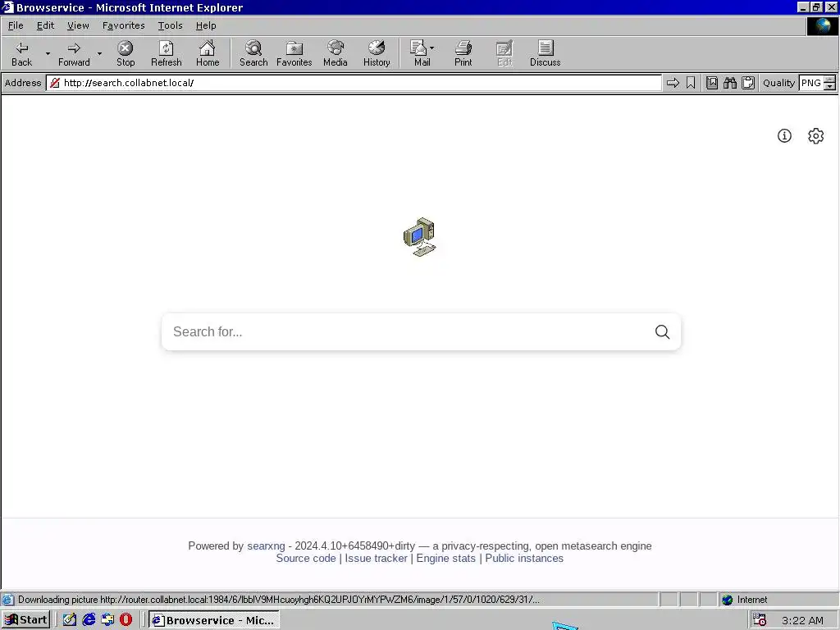
Task: Select Browservice taskbar window button
Action: (x=214, y=620)
